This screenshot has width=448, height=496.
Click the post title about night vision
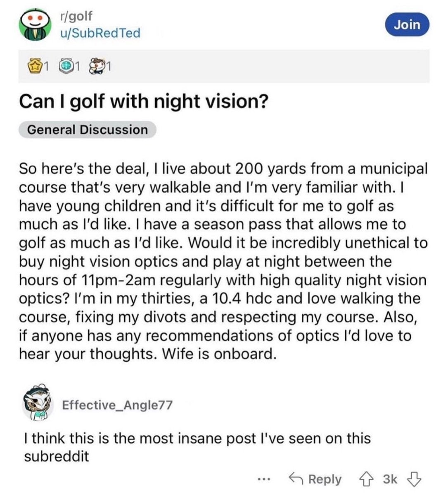click(x=143, y=102)
